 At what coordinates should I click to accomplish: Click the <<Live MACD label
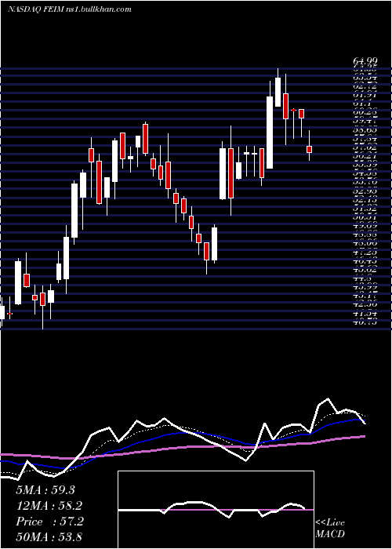pos(330,529)
